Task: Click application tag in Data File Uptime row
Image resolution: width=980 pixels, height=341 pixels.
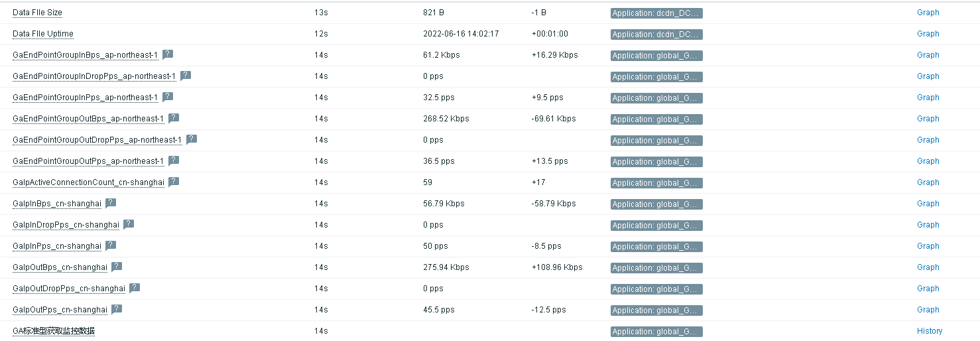Action: click(656, 34)
